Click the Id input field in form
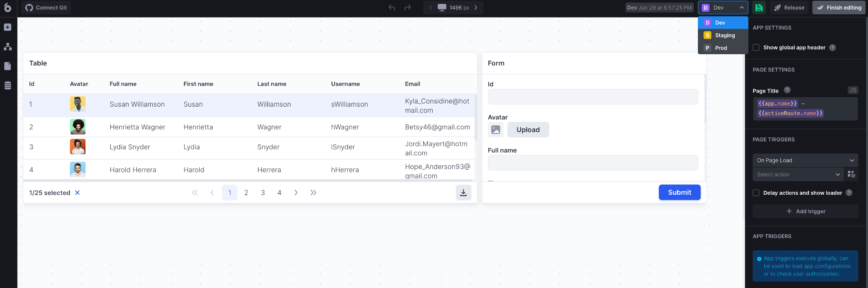 tap(593, 97)
